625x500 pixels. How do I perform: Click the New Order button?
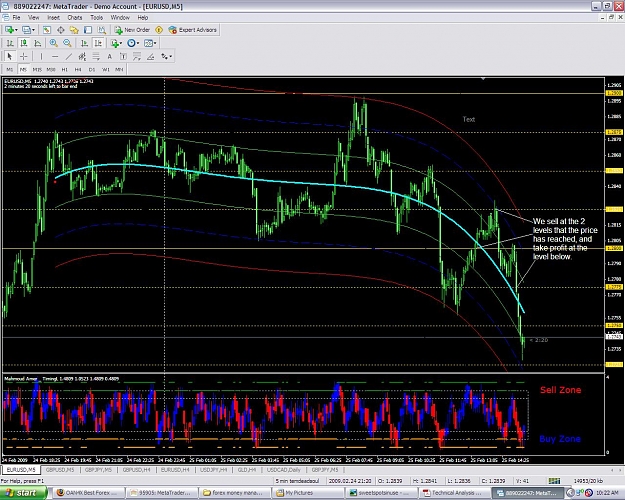point(132,30)
